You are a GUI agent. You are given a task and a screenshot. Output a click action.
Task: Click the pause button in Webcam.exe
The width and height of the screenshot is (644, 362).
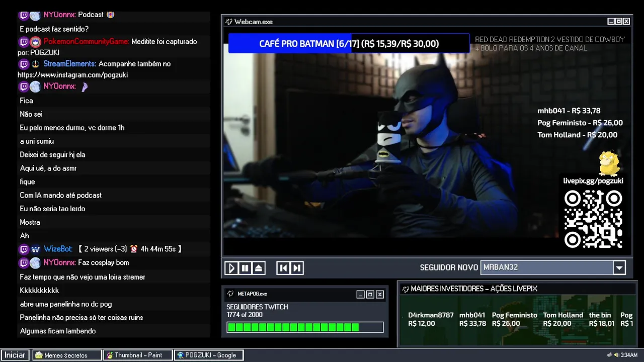pyautogui.click(x=245, y=268)
